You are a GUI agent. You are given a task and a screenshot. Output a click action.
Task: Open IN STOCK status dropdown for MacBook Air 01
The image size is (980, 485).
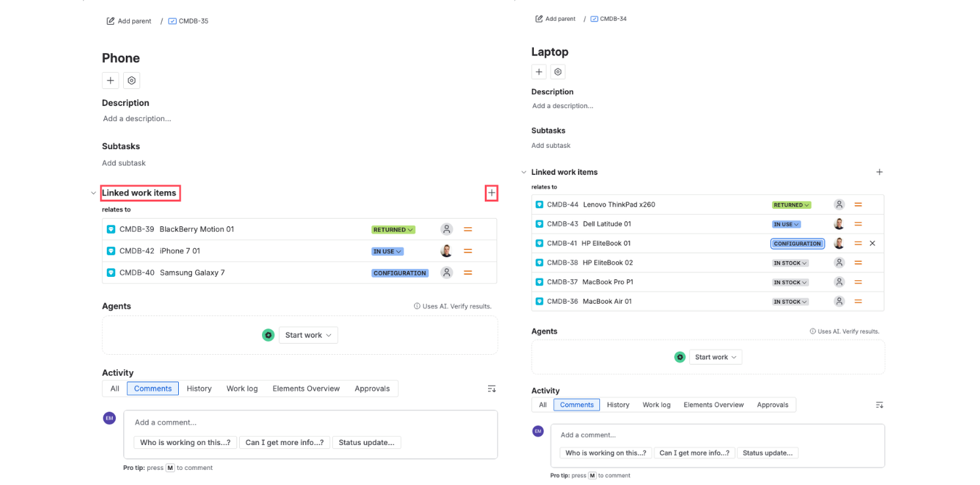click(x=790, y=302)
